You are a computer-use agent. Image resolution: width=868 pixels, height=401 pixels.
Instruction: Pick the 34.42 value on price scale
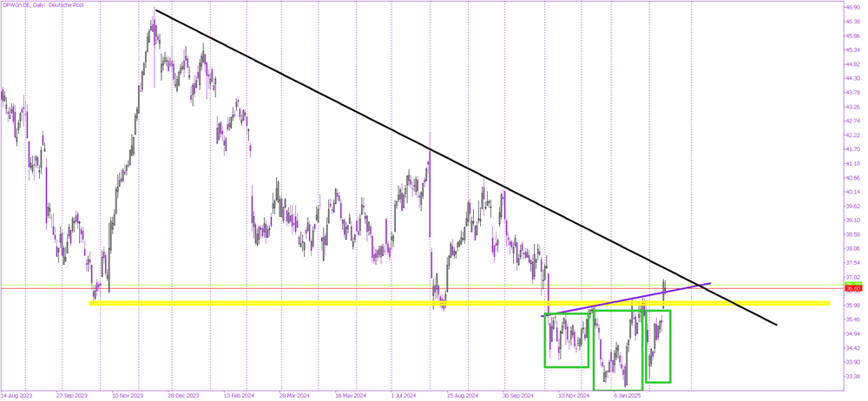point(852,348)
